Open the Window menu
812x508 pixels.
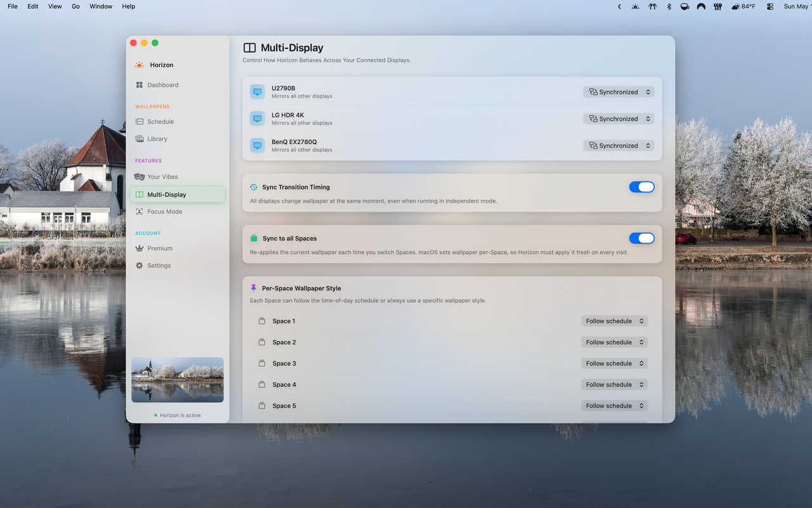tap(101, 6)
